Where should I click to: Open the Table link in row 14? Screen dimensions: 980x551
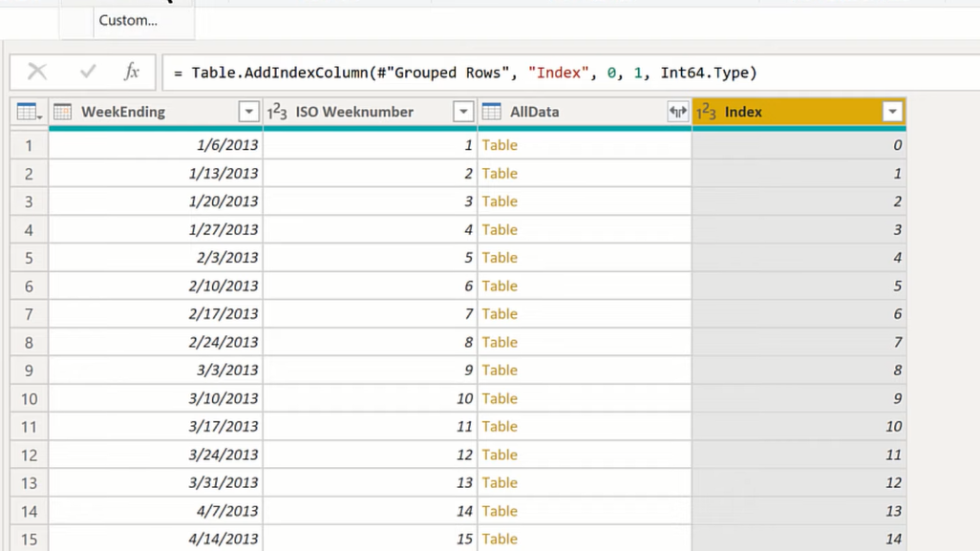(500, 510)
